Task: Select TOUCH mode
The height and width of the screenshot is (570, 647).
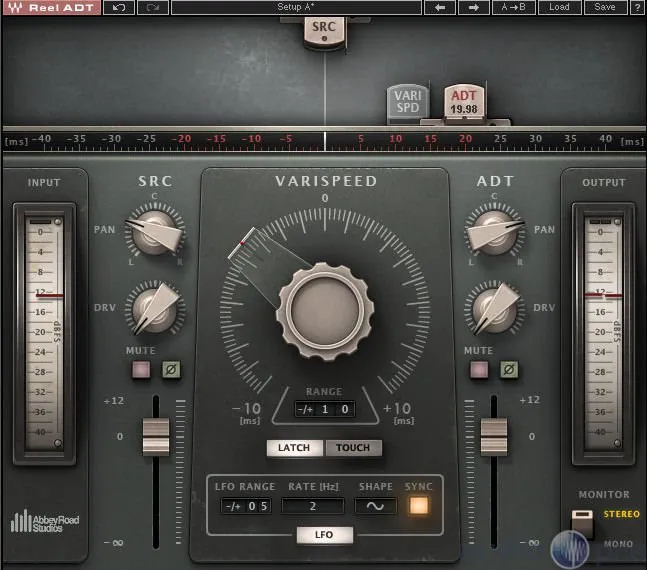Action: [353, 448]
